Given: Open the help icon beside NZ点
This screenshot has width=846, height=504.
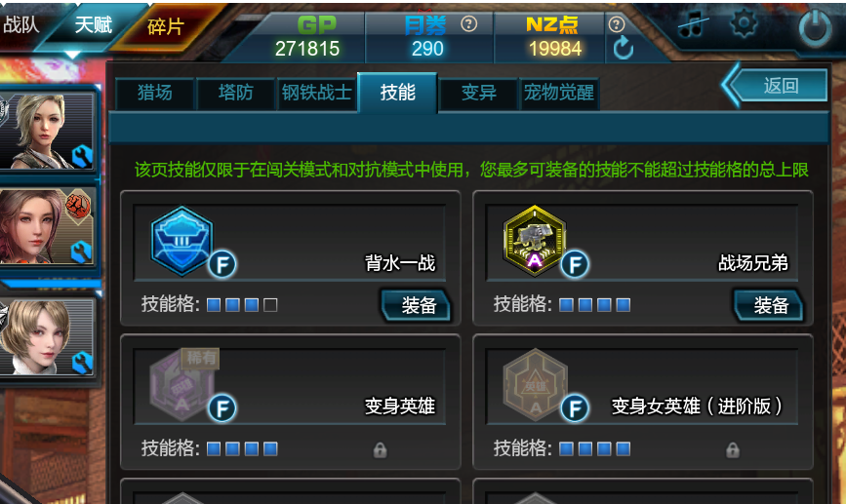Looking at the screenshot, I should point(616,24).
